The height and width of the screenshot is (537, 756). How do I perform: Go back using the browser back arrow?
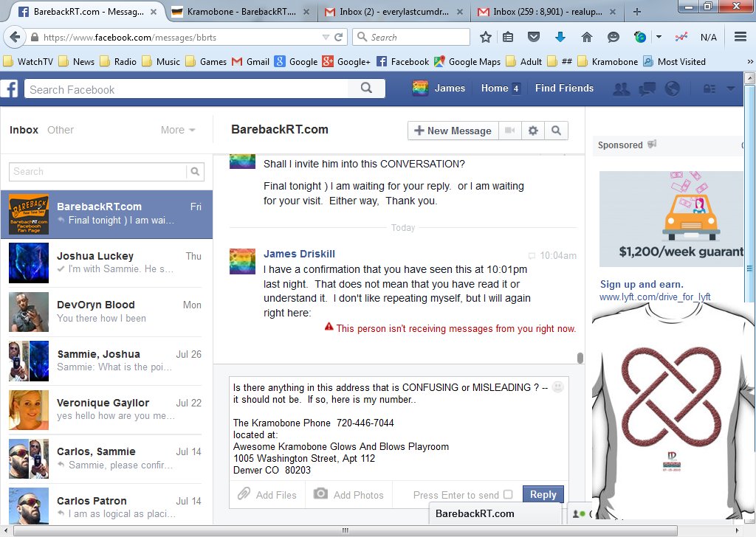[15, 37]
